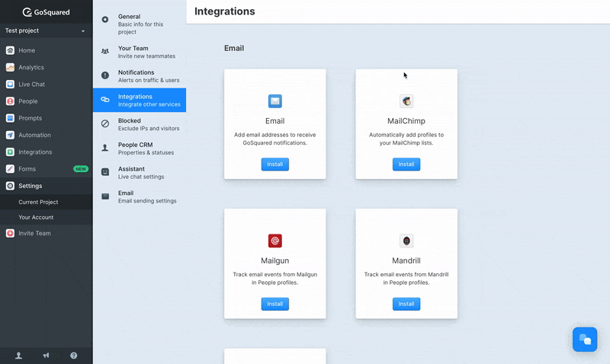
Task: Open the Test project dropdown
Action: [x=46, y=30]
